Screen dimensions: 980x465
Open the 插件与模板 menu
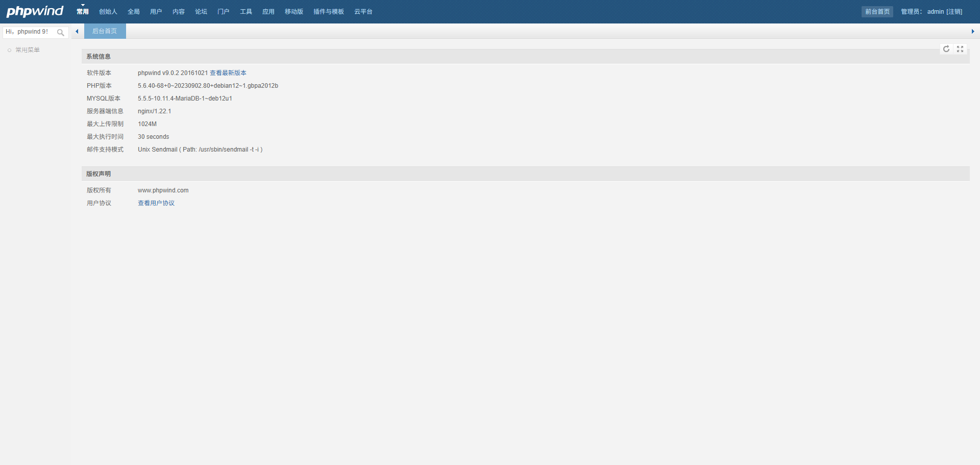[x=329, y=12]
